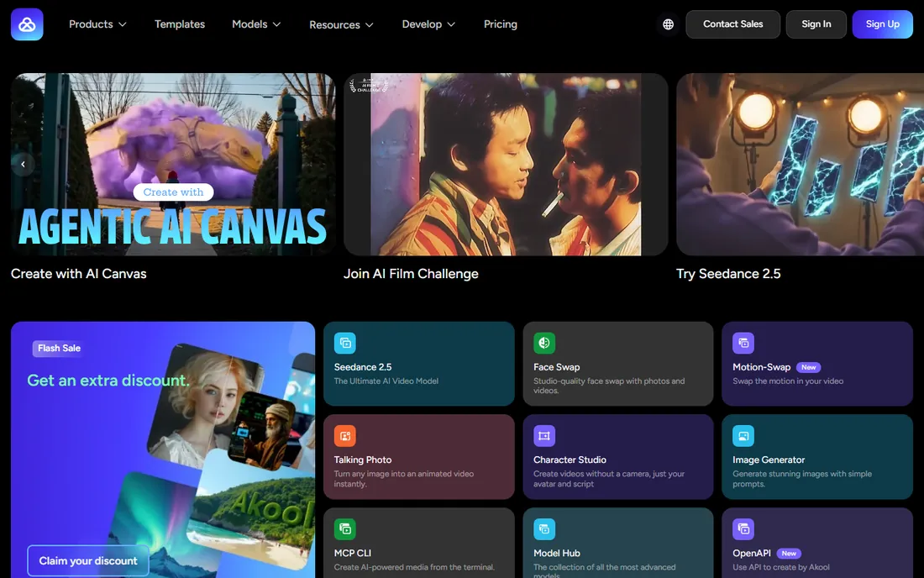Click 'The Ultimate AI Video Model' text
924x578 pixels.
click(386, 381)
